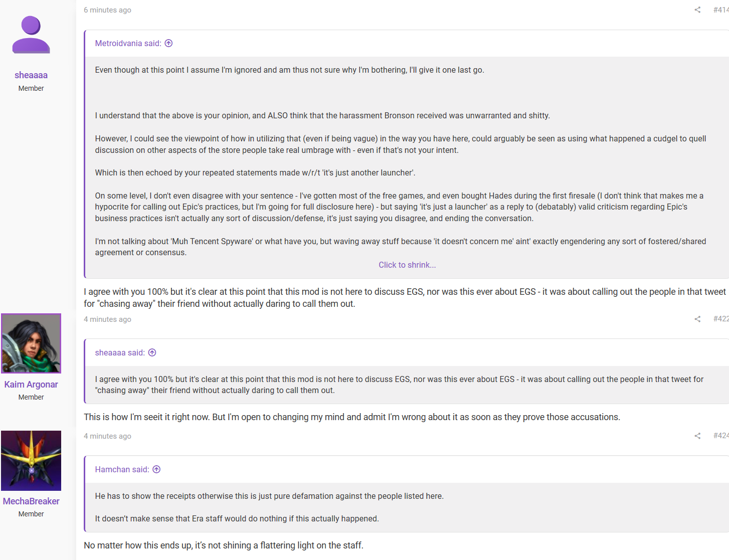The height and width of the screenshot is (560, 729).
Task: Open "sheaaaa said:" quote link
Action: 120,352
